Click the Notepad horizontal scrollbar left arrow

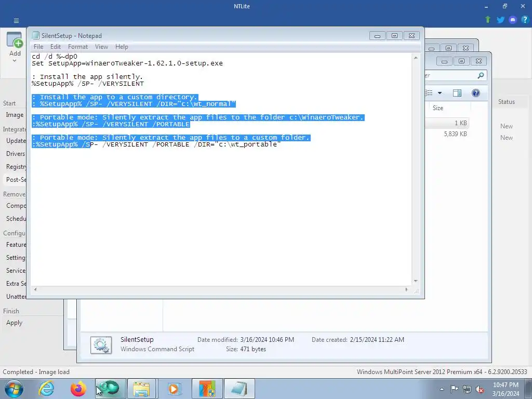[35, 290]
